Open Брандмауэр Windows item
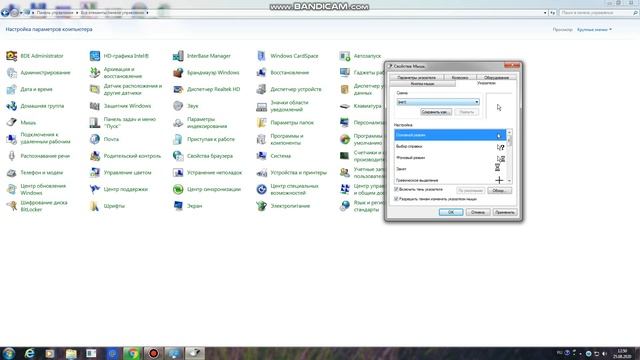The width and height of the screenshot is (640, 360). [206, 73]
